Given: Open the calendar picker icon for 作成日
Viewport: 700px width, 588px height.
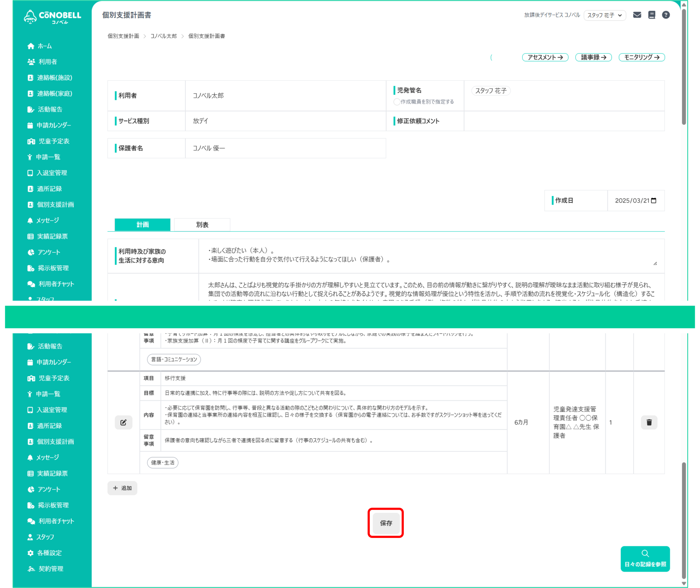Looking at the screenshot, I should pyautogui.click(x=654, y=201).
